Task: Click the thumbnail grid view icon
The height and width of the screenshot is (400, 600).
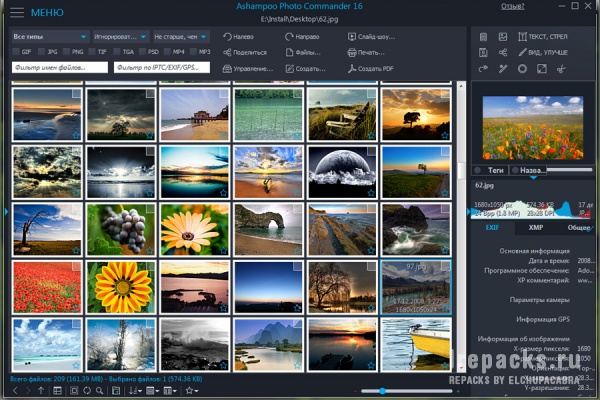Action: click(57, 390)
